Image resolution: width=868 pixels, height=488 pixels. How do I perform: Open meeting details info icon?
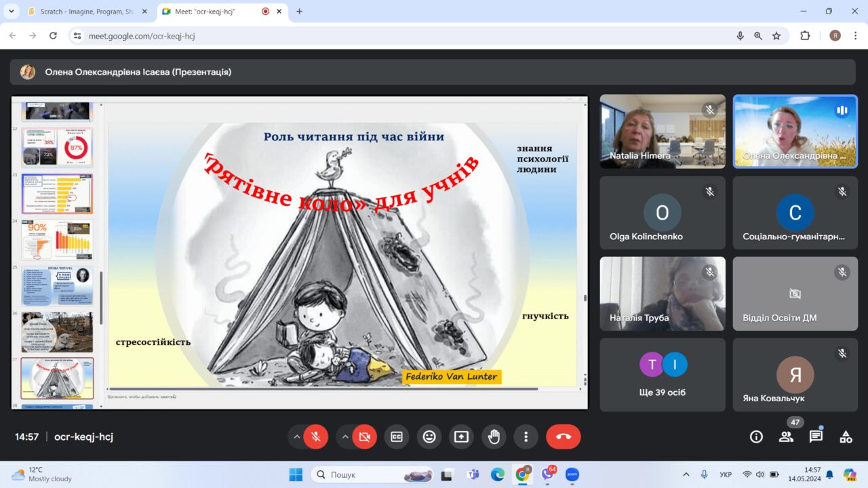pos(756,437)
